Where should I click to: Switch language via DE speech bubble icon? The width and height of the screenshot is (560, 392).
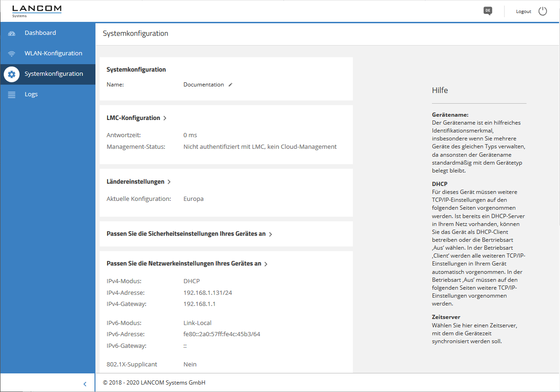pyautogui.click(x=487, y=11)
